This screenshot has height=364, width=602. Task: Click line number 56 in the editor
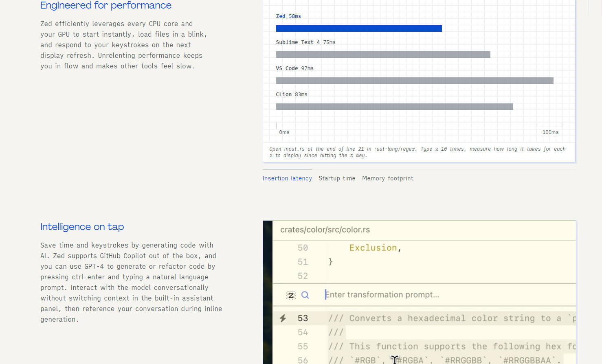click(303, 360)
